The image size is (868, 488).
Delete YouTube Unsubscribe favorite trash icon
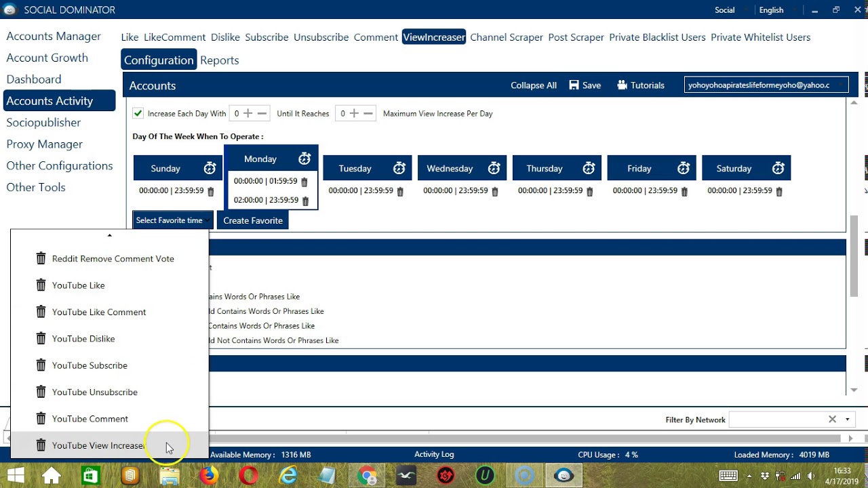(x=41, y=392)
